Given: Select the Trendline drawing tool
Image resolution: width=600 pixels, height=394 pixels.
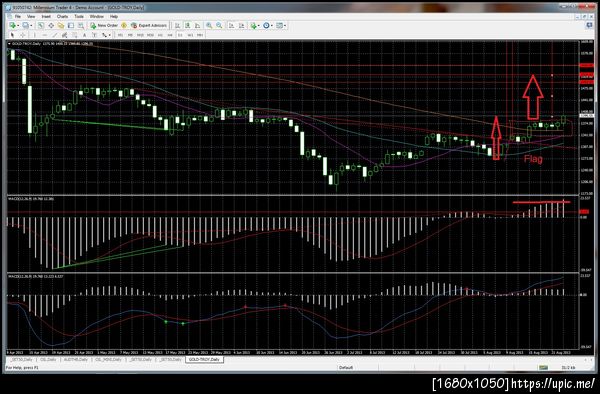Looking at the screenshot, I should pos(55,35).
